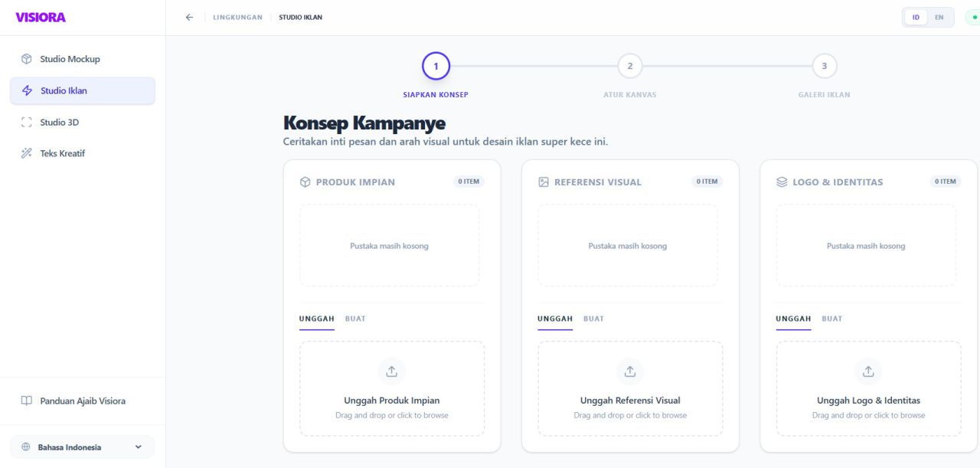The width and height of the screenshot is (980, 468).
Task: Click the image icon beside Referensi Visual
Action: (544, 182)
